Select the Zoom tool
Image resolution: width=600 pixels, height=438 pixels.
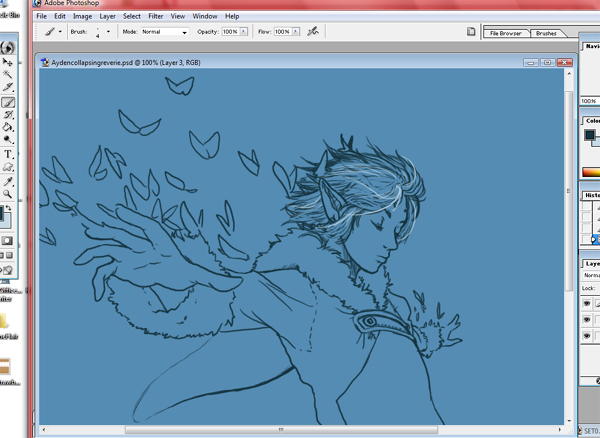click(x=8, y=194)
